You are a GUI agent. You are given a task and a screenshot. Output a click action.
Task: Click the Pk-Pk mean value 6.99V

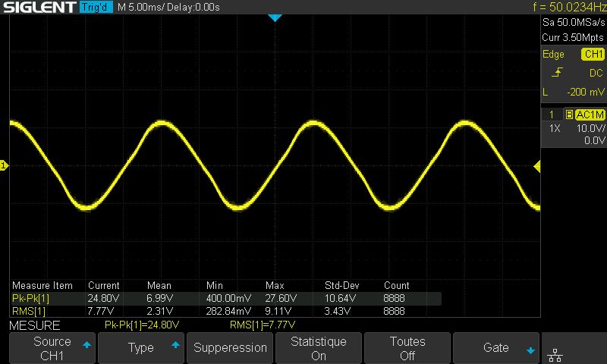pos(159,298)
